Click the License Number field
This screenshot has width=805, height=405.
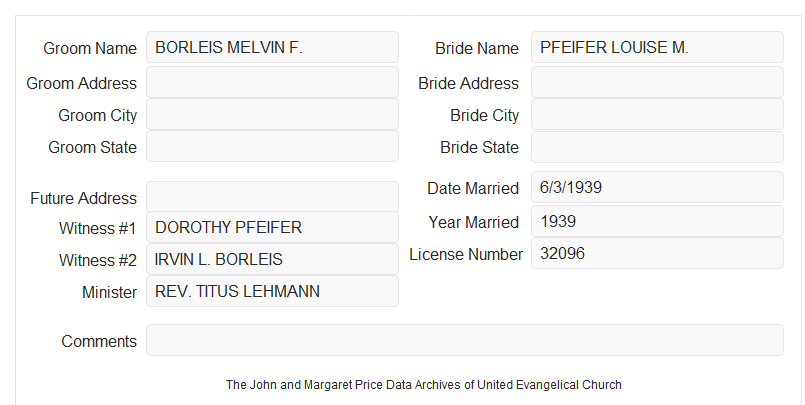[x=657, y=253]
